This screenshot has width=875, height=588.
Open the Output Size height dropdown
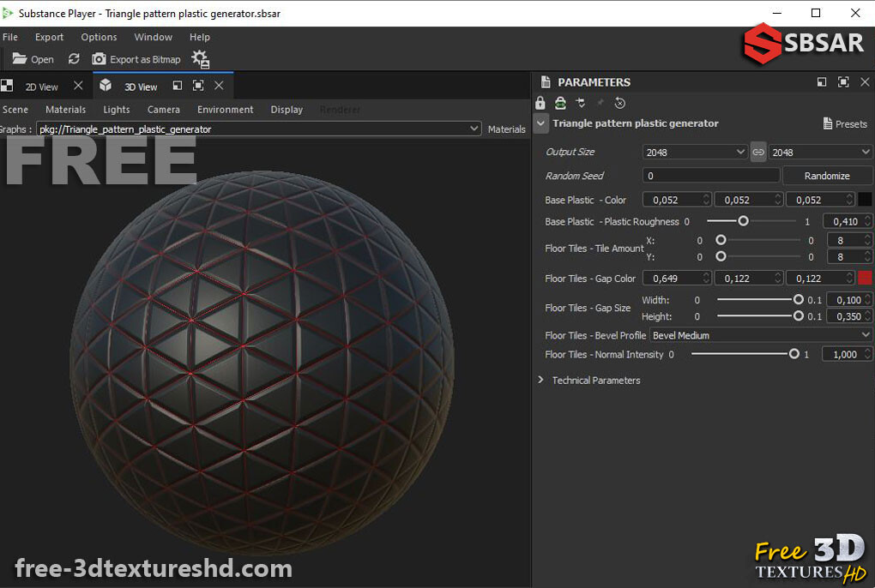pyautogui.click(x=820, y=153)
